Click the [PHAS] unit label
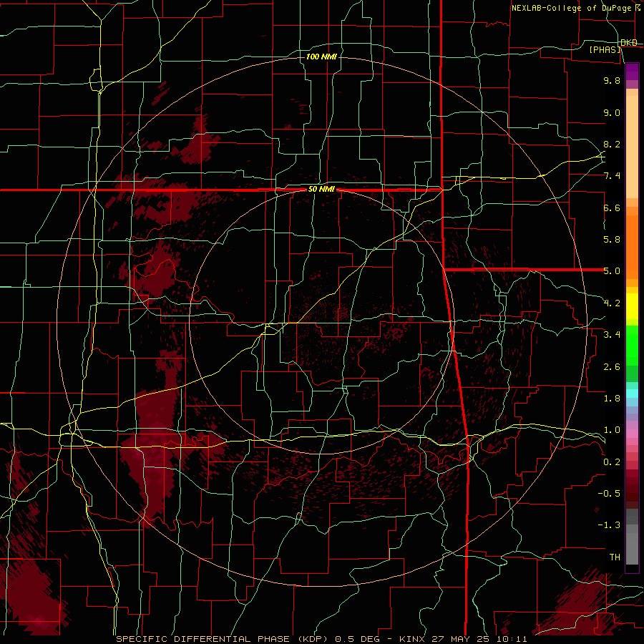The image size is (644, 644). coord(605,50)
